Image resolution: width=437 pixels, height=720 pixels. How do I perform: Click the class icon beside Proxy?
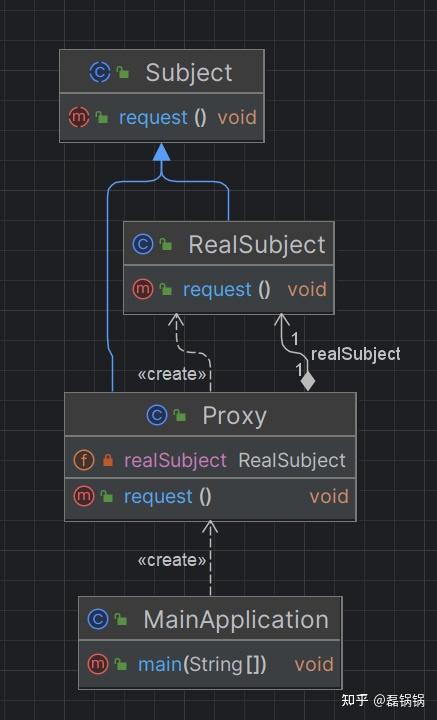pos(157,415)
